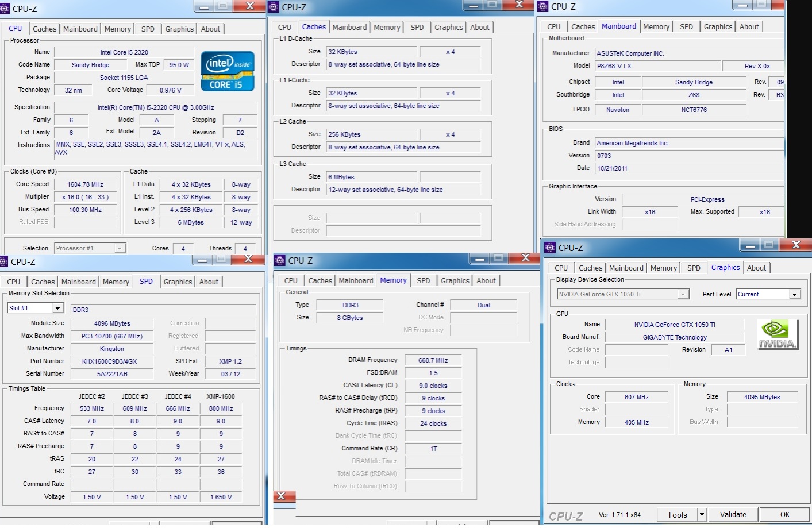Click the SPD Ext. value XMP 1.2

pyautogui.click(x=230, y=361)
